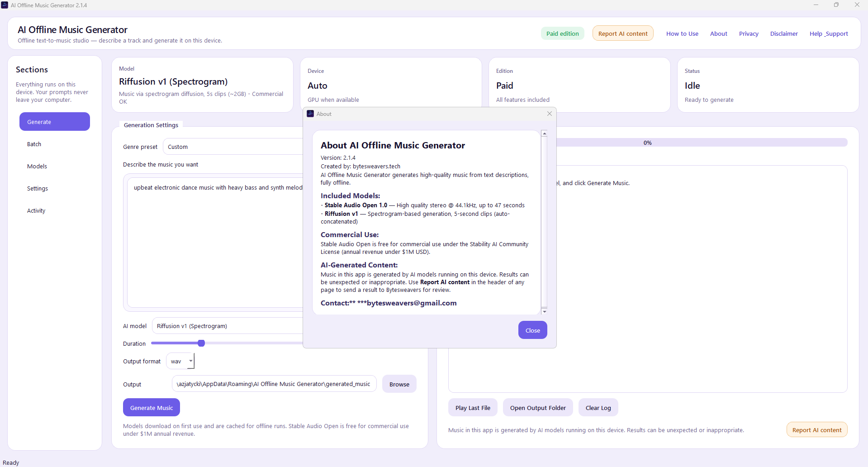The height and width of the screenshot is (467, 868).
Task: Open the How to Use link
Action: [x=682, y=33]
